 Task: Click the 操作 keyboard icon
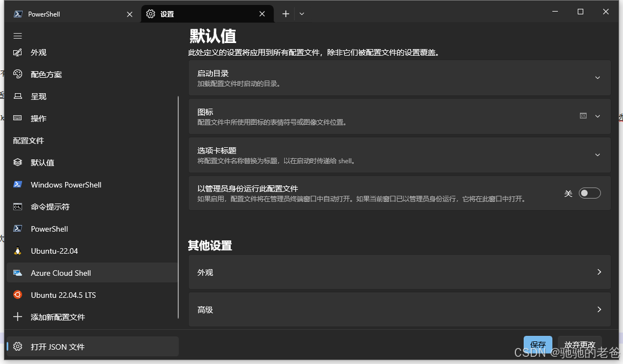(18, 118)
